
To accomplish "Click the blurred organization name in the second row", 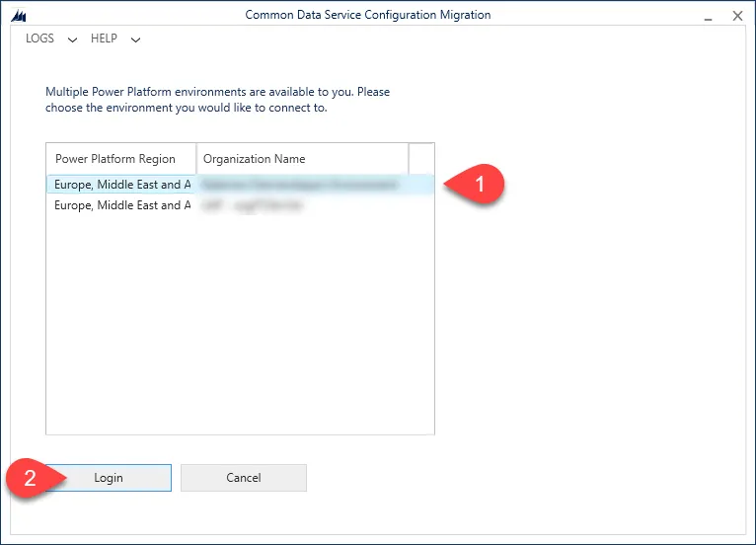I will tap(252, 205).
